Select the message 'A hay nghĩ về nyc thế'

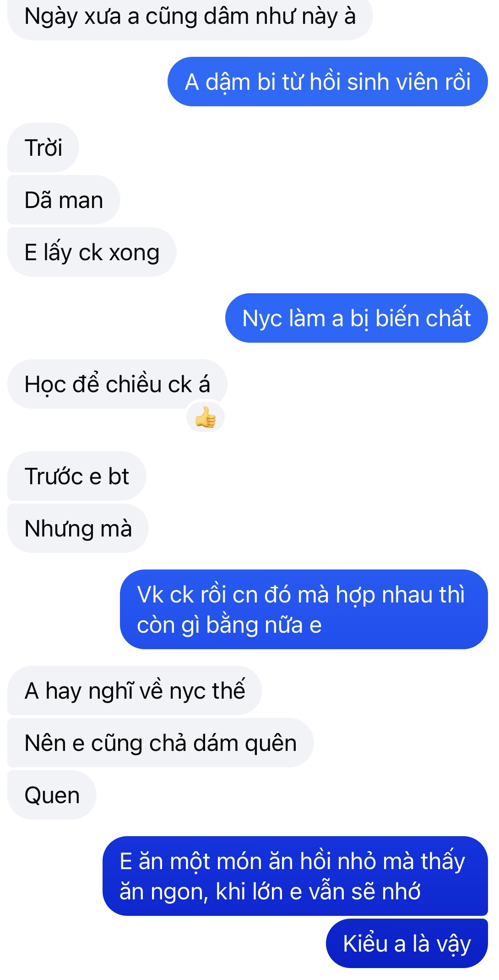(x=135, y=690)
